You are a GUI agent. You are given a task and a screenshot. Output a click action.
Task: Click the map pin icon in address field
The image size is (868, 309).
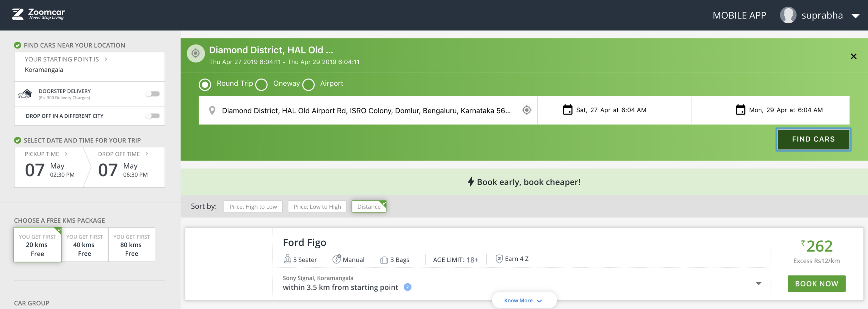point(212,111)
